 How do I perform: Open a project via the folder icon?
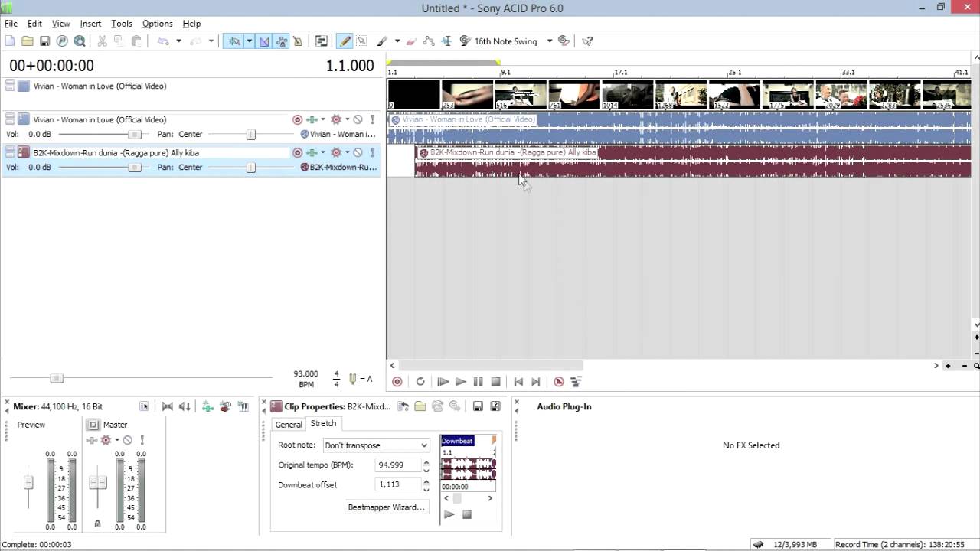28,41
